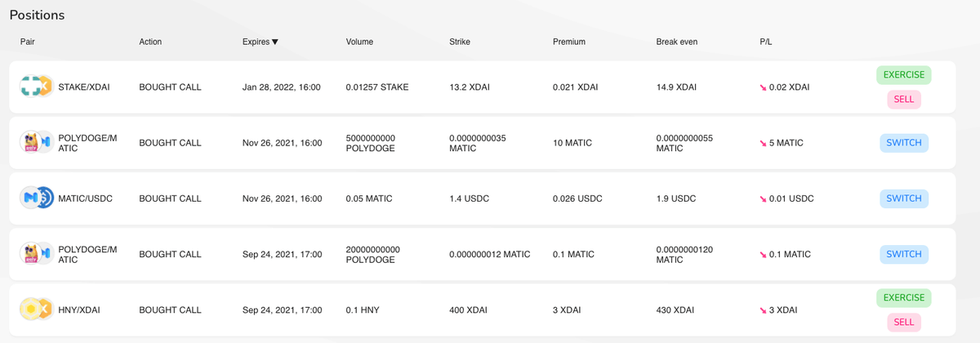Click the POLYDOGE/MATIC icon expiring Nov 26

click(x=37, y=142)
